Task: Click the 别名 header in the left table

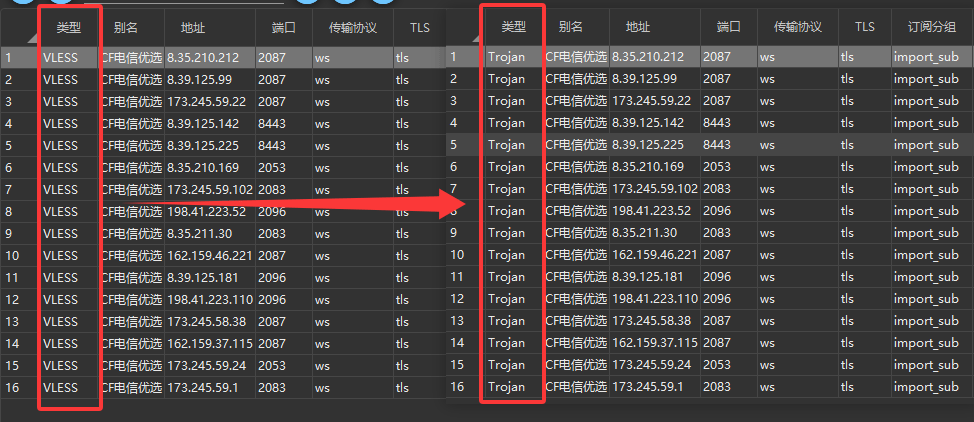Action: (x=126, y=28)
